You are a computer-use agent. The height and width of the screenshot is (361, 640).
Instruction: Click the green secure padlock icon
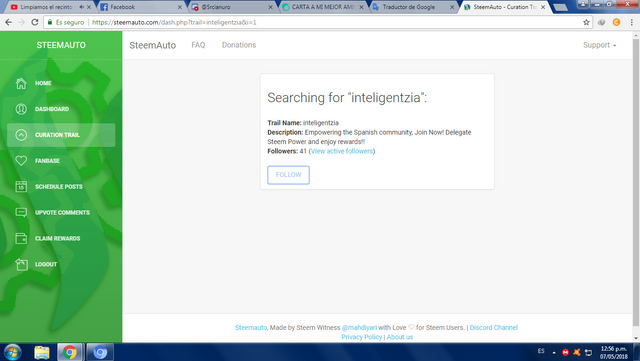click(50, 22)
